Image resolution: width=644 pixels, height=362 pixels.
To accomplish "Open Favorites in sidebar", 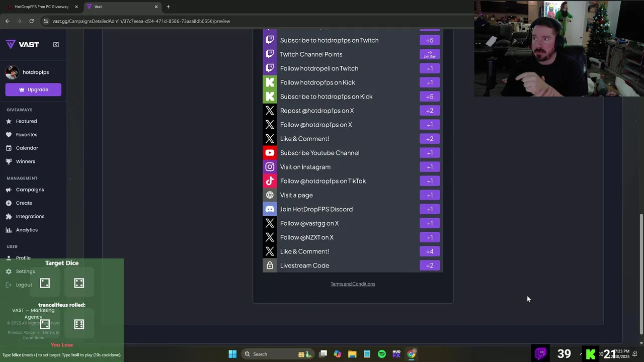I will point(27,135).
